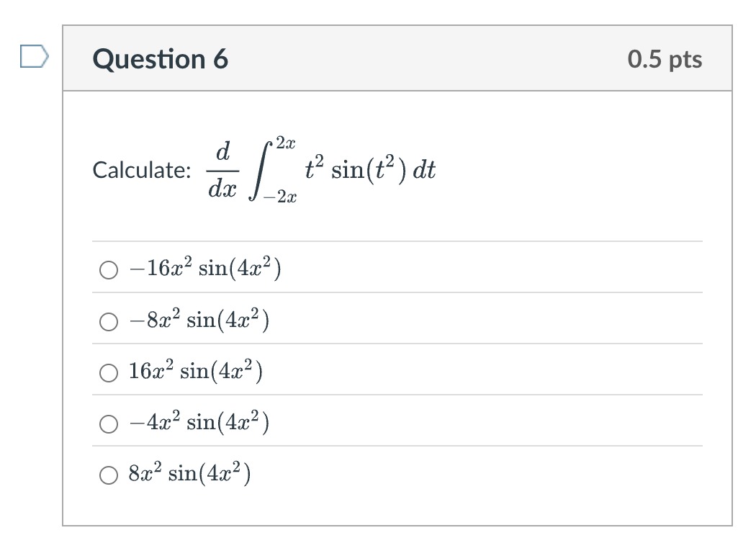Click the answer text −16x² sin(4x²)
This screenshot has width=756, height=556.
click(x=205, y=268)
